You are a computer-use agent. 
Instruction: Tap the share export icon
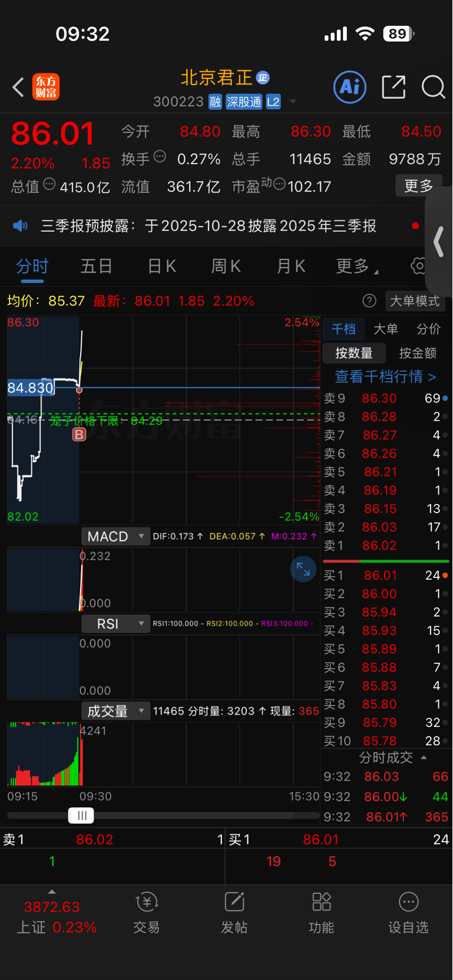coord(394,87)
